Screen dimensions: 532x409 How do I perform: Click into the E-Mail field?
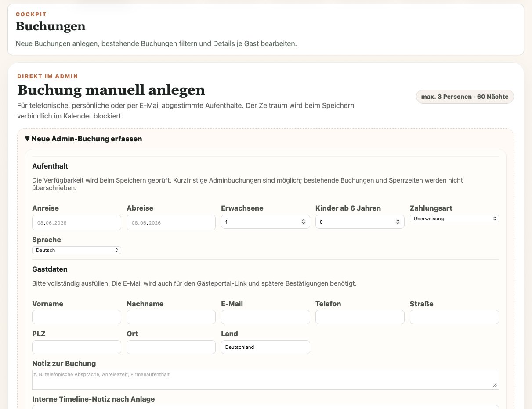(265, 317)
